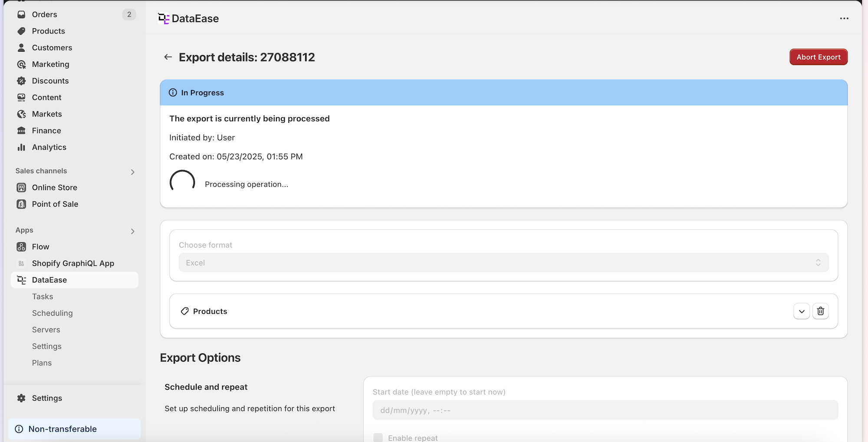This screenshot has width=868, height=442.
Task: Click the Discounts badge icon
Action: (21, 81)
